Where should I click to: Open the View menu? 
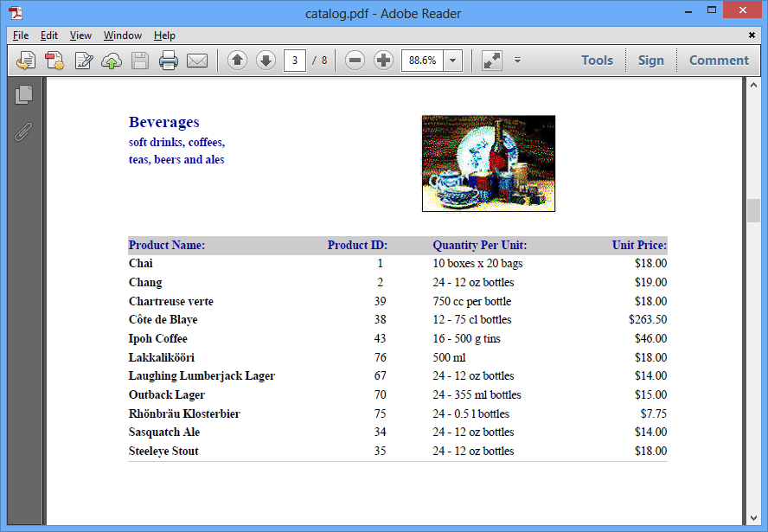(80, 35)
